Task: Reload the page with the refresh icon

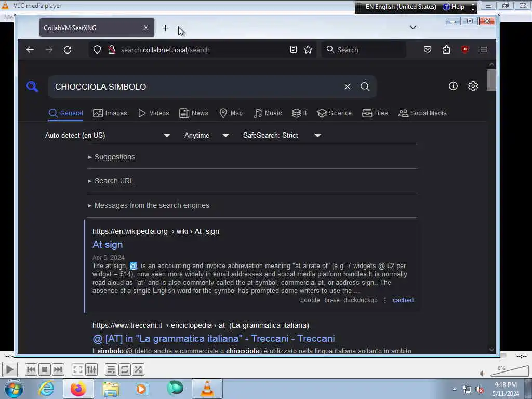Action: pos(68,50)
